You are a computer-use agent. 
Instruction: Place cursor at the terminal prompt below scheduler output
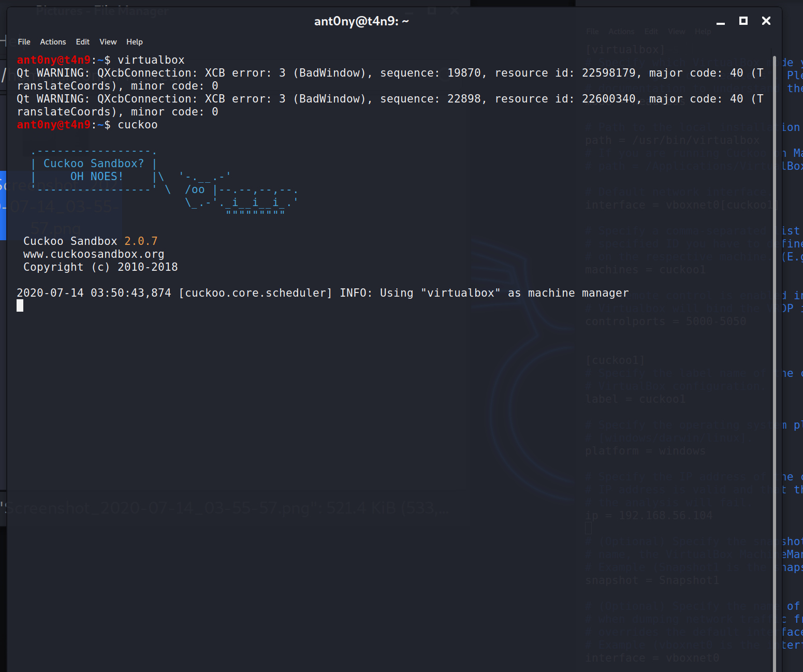pyautogui.click(x=21, y=305)
